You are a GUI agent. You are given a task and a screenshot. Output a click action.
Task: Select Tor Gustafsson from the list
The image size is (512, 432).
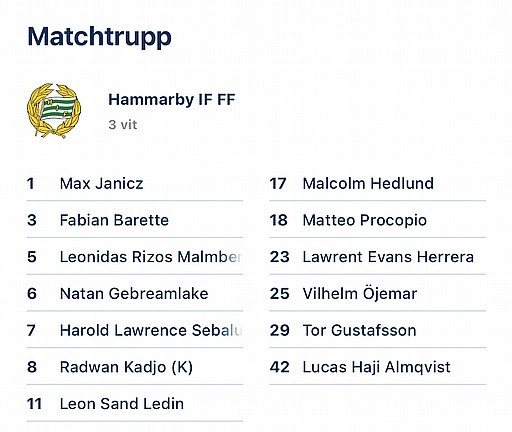click(x=377, y=330)
